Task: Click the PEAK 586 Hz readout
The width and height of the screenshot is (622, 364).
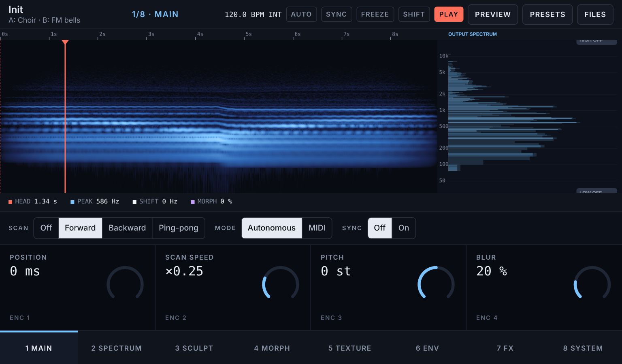Action: (x=95, y=201)
